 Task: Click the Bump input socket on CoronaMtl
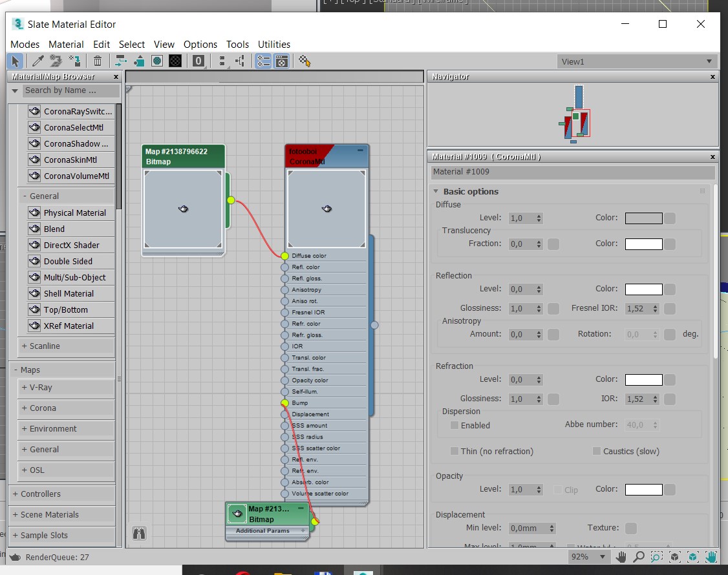click(284, 403)
